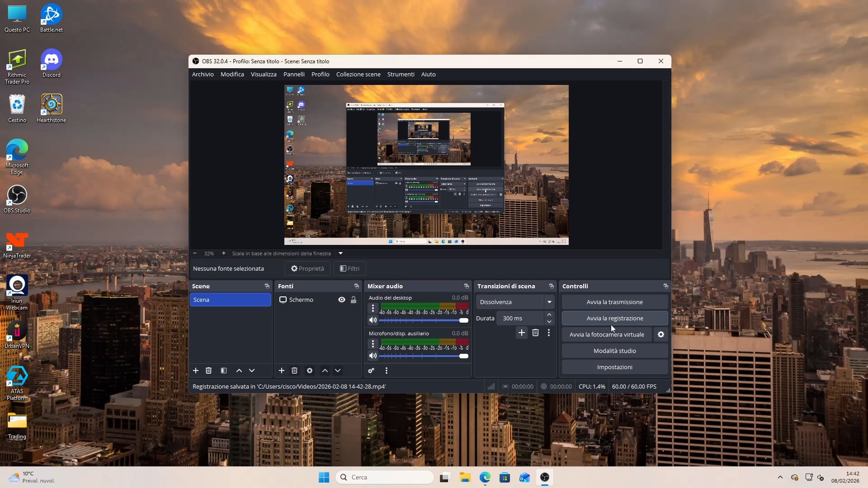The height and width of the screenshot is (488, 868).
Task: Open the Collezione scene menu
Action: [x=358, y=74]
